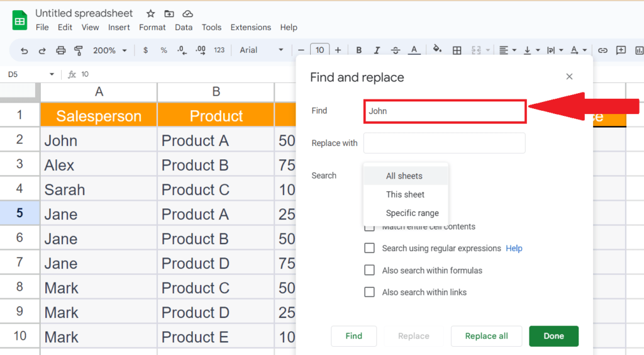Enable Also search within formulas checkbox
Viewport: 644px width, 355px height.
[370, 270]
